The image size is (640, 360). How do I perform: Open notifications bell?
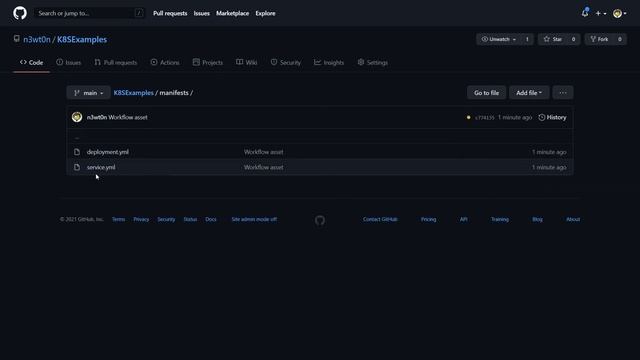[585, 13]
